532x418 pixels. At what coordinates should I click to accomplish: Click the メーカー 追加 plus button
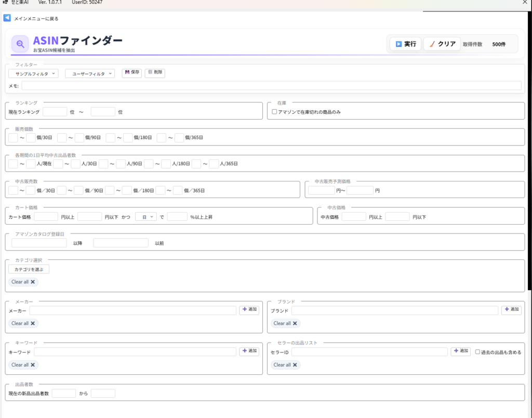click(249, 310)
